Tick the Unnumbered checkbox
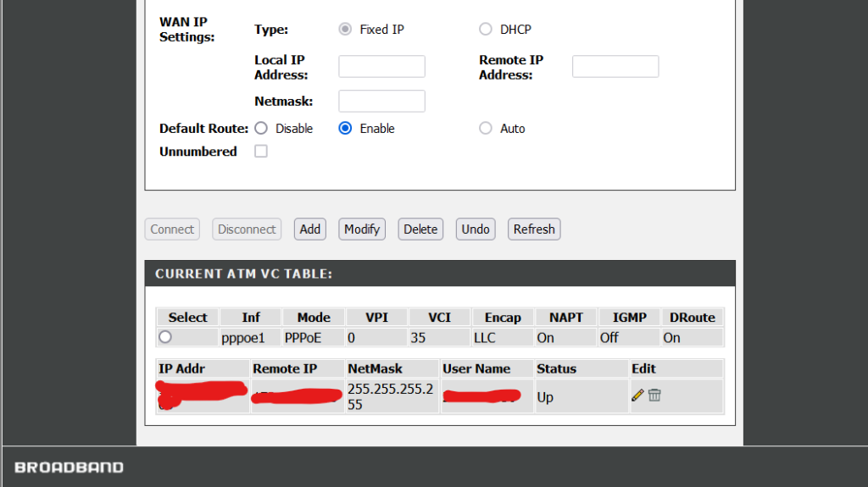This screenshot has height=487, width=868. 261,152
